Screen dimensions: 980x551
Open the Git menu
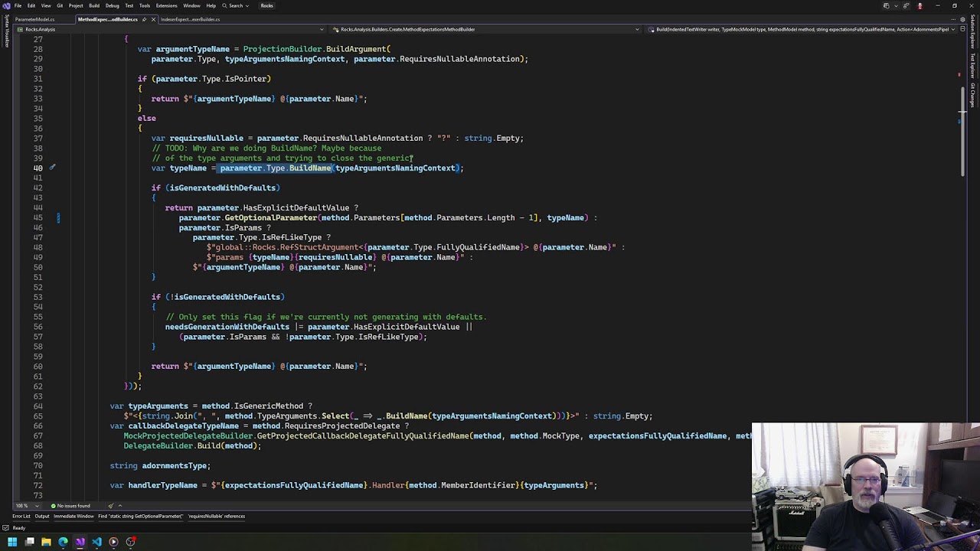(60, 5)
